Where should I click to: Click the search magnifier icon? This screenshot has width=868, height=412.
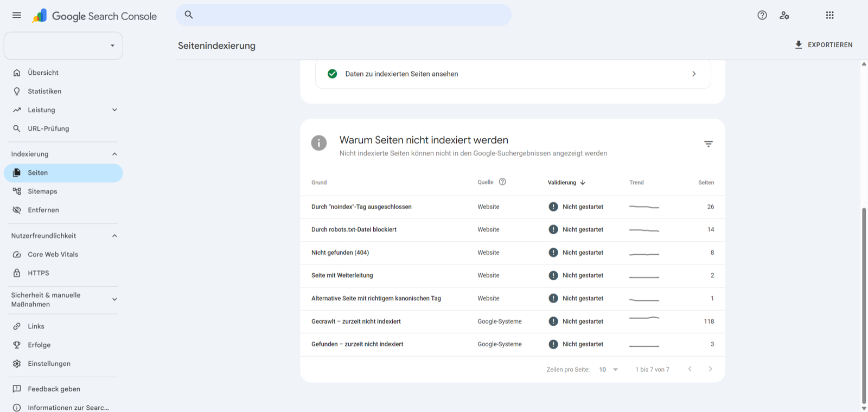pyautogui.click(x=189, y=15)
